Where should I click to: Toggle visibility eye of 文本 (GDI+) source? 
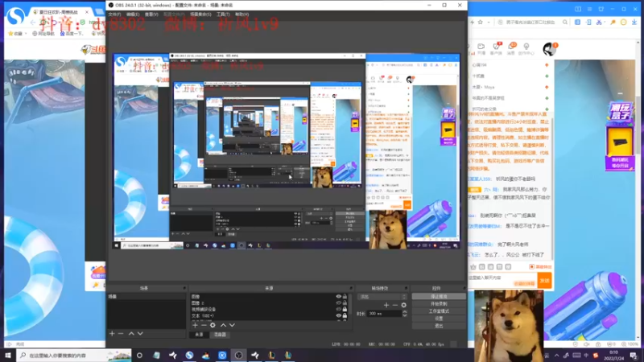pos(338,315)
